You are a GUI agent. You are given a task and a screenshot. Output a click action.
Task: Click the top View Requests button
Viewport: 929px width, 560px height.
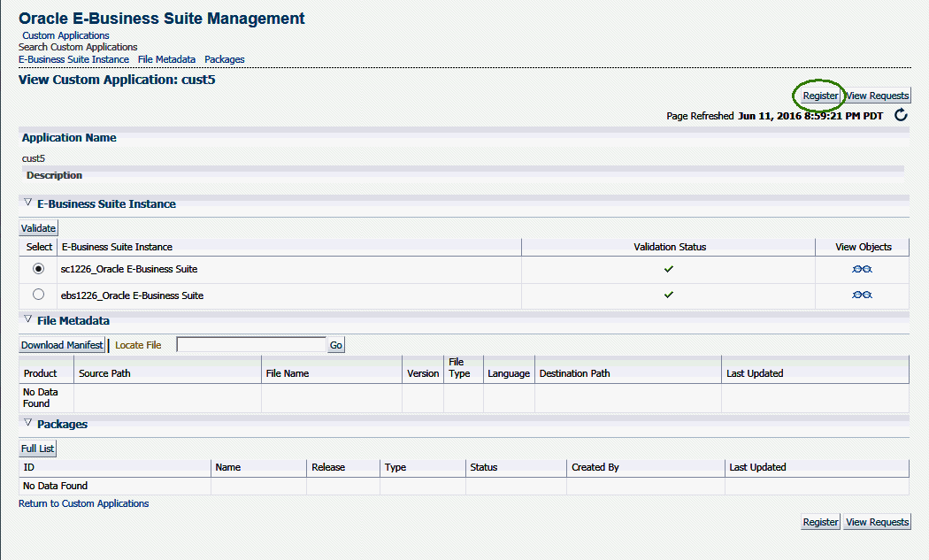coord(877,96)
